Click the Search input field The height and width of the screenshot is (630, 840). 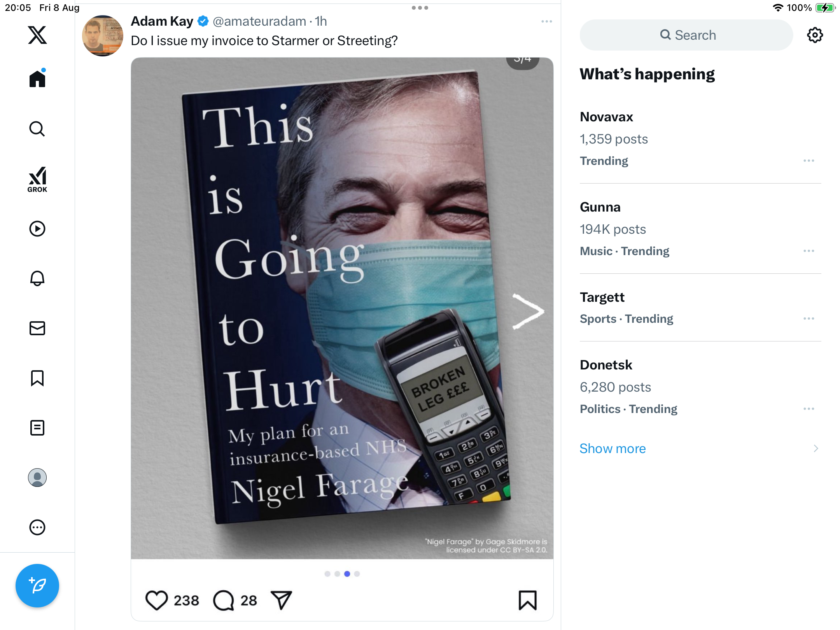tap(686, 35)
